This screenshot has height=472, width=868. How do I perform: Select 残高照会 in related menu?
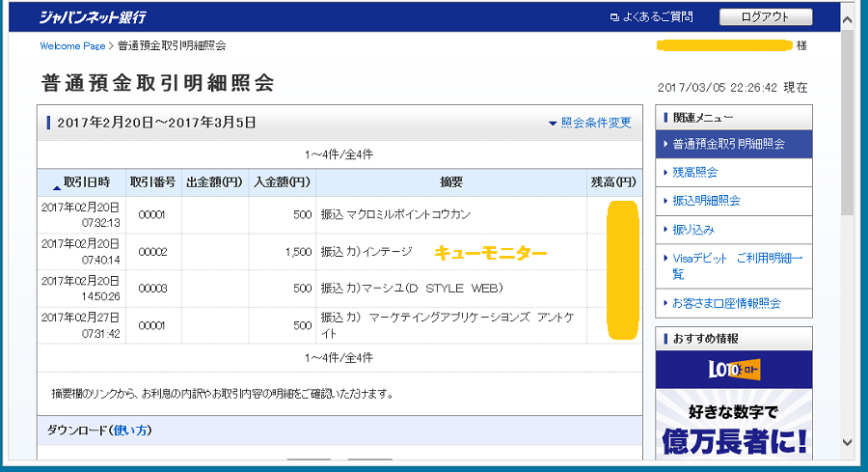click(694, 172)
